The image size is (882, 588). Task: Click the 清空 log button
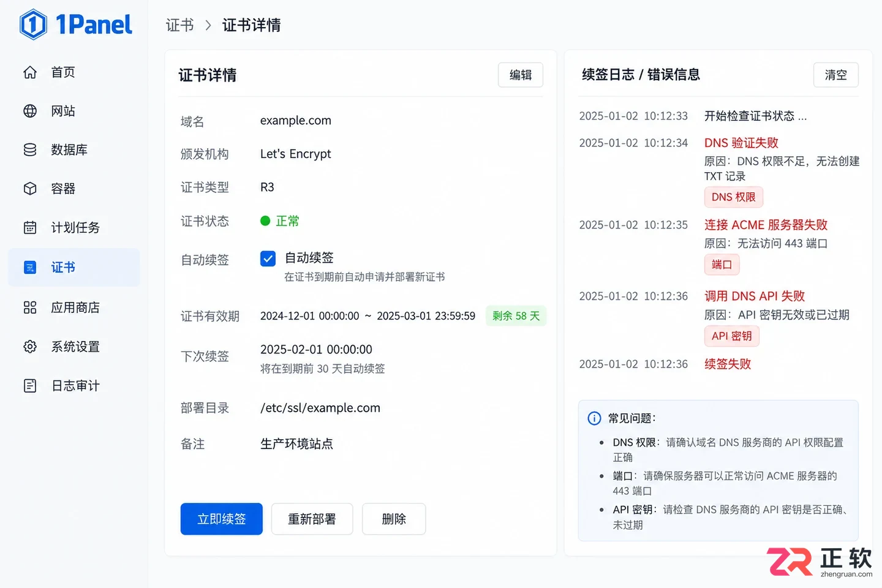pos(836,75)
